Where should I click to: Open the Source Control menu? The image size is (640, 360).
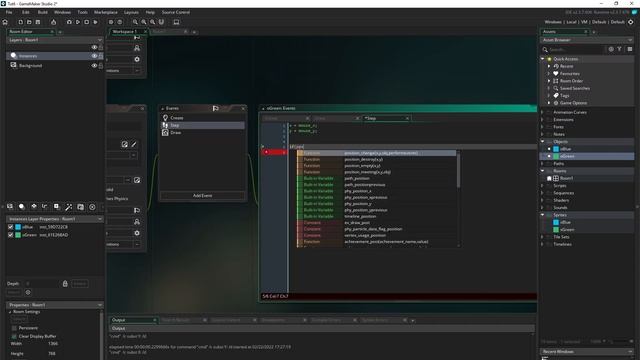176,12
